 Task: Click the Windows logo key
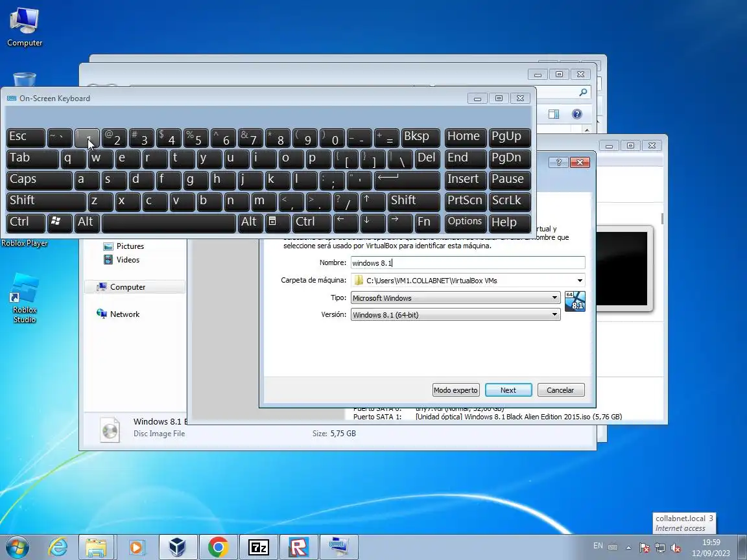point(60,224)
